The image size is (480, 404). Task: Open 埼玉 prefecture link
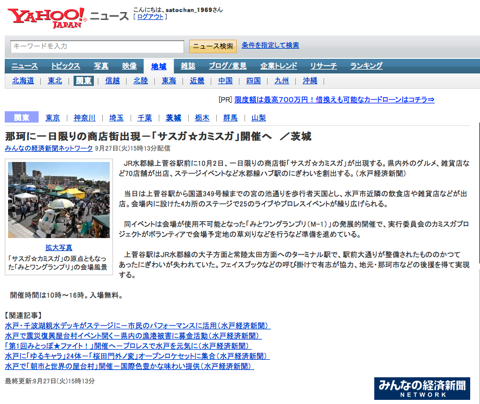click(116, 118)
